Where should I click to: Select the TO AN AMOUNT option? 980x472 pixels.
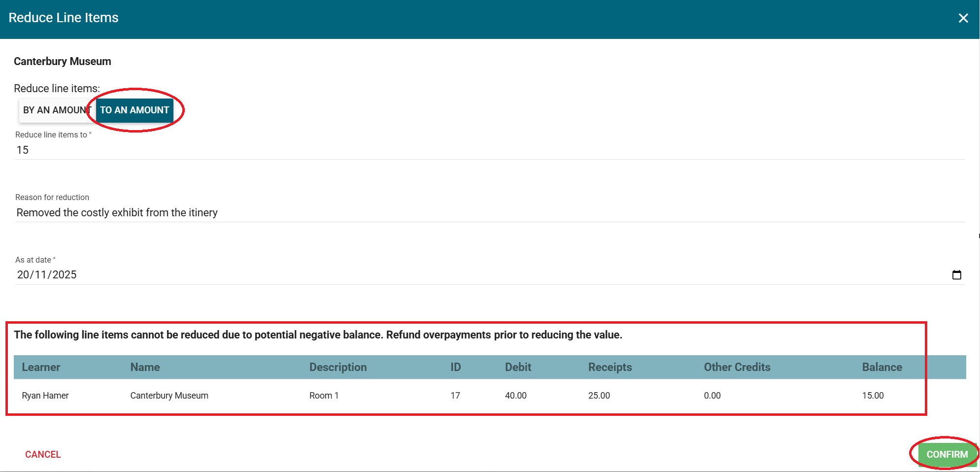[135, 110]
